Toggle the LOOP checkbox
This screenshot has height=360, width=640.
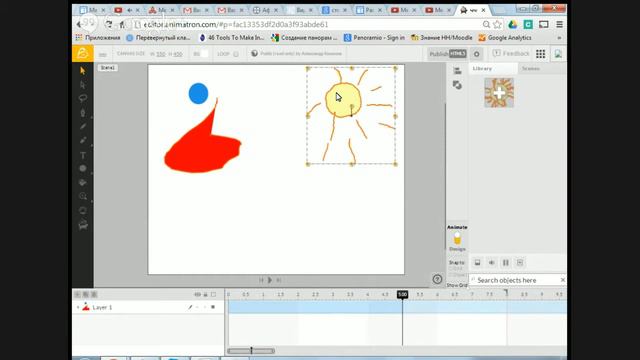point(236,54)
